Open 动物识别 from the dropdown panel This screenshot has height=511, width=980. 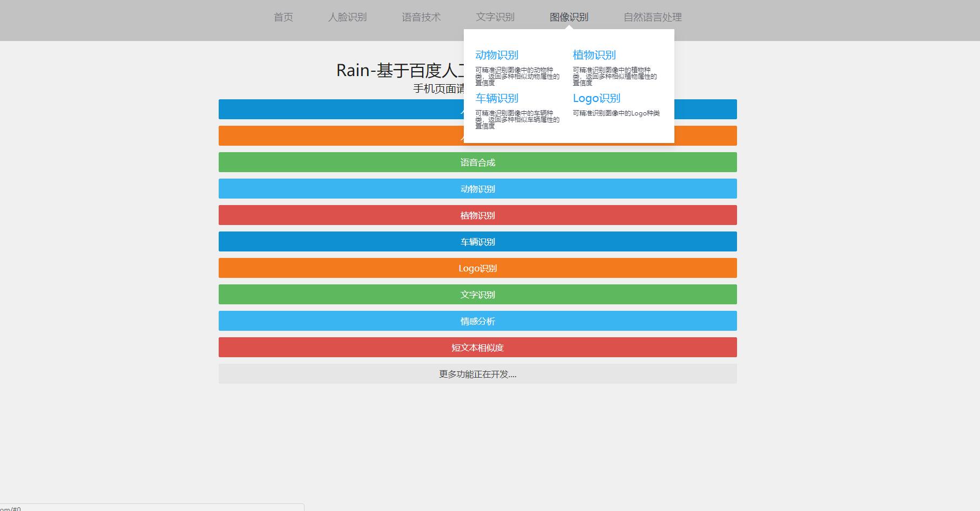click(x=497, y=54)
